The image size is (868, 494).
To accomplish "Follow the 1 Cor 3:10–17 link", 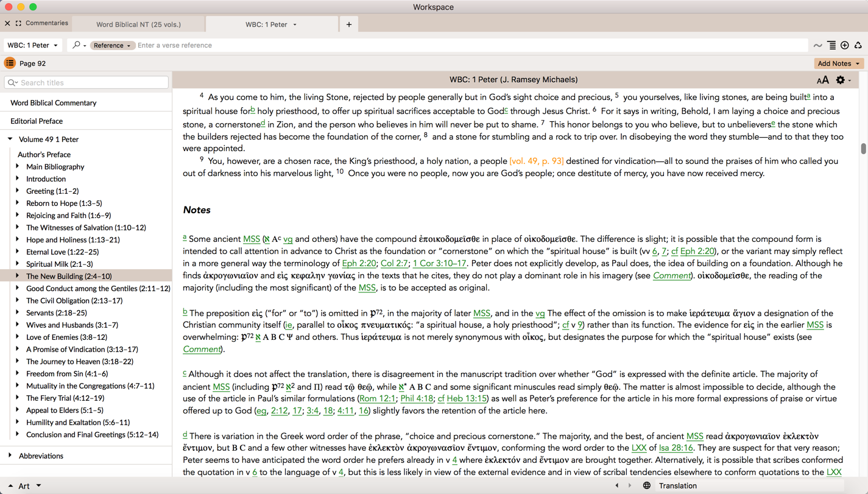I will (x=439, y=263).
